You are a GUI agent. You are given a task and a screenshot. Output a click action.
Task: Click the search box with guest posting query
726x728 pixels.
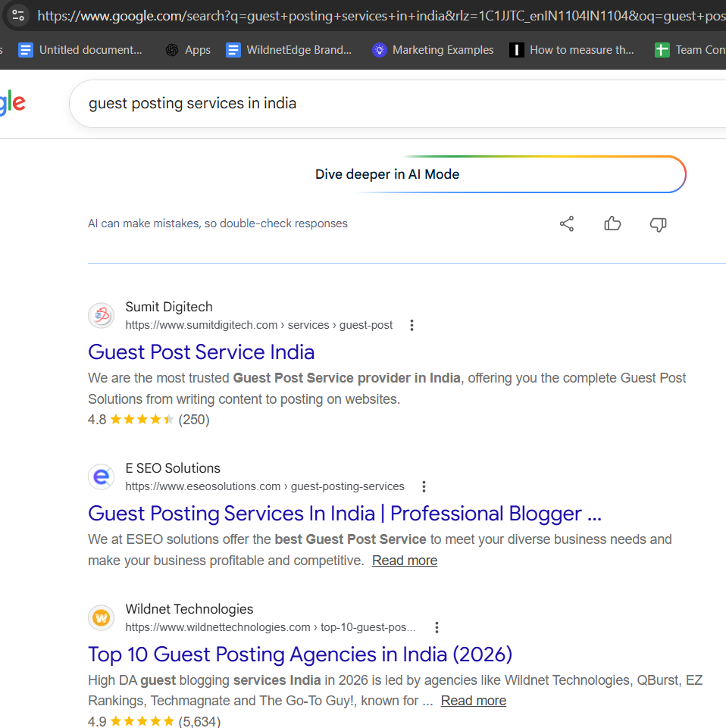(x=398, y=104)
